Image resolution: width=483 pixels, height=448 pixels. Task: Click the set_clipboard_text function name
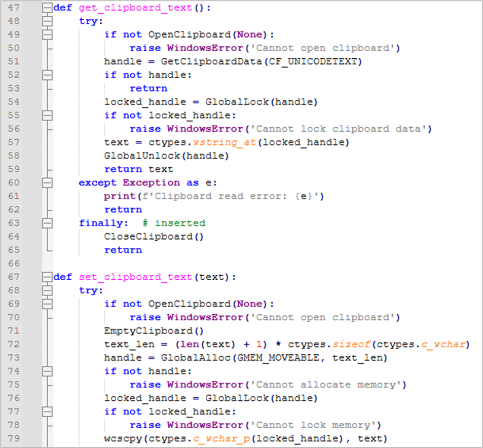[x=135, y=277]
